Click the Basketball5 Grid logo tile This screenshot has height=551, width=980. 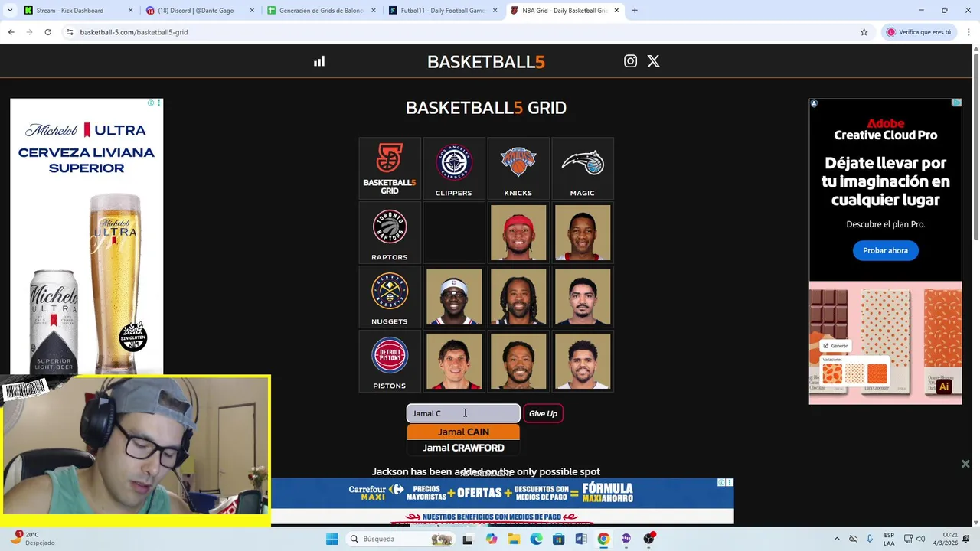(x=389, y=169)
